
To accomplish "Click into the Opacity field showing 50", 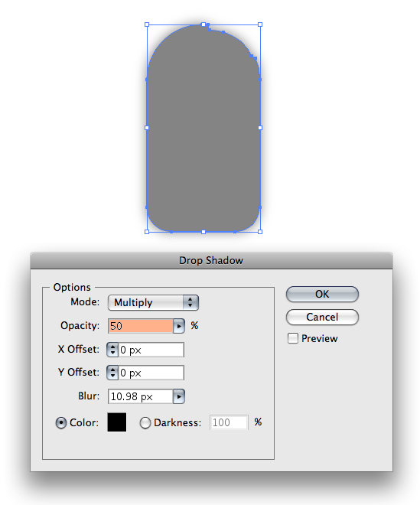I will (141, 326).
